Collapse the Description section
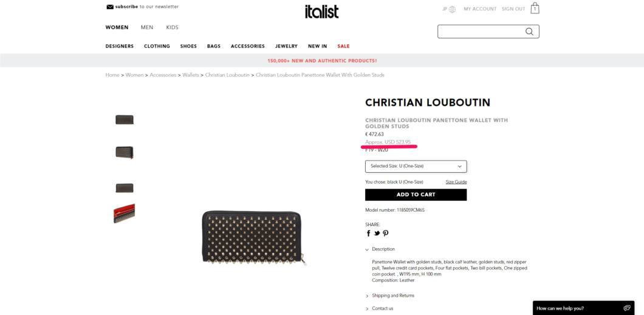 (x=380, y=249)
